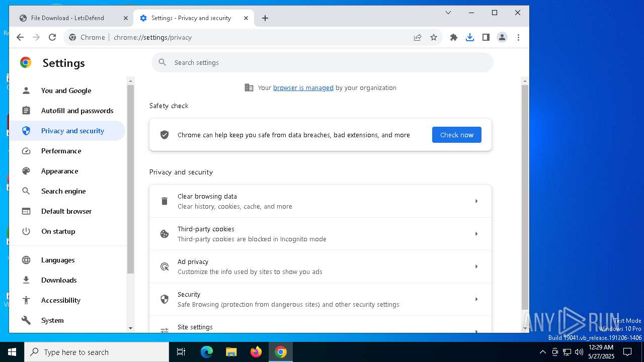Open the notification center icon
644x362 pixels.
tap(627, 352)
